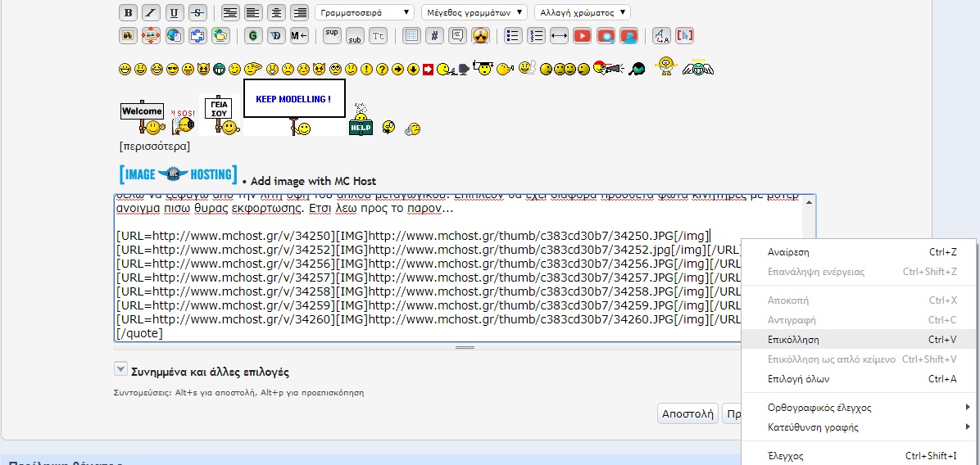Image resolution: width=980 pixels, height=465 pixels.
Task: Show more smileys via [περισσότερα] link
Action: pos(154,147)
